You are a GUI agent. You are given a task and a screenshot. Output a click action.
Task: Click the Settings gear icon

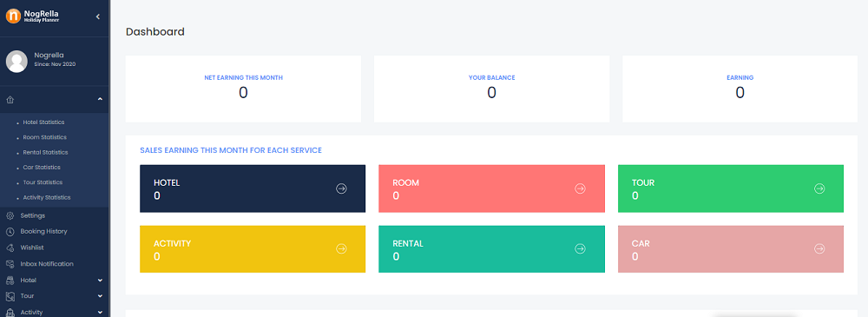[10, 215]
